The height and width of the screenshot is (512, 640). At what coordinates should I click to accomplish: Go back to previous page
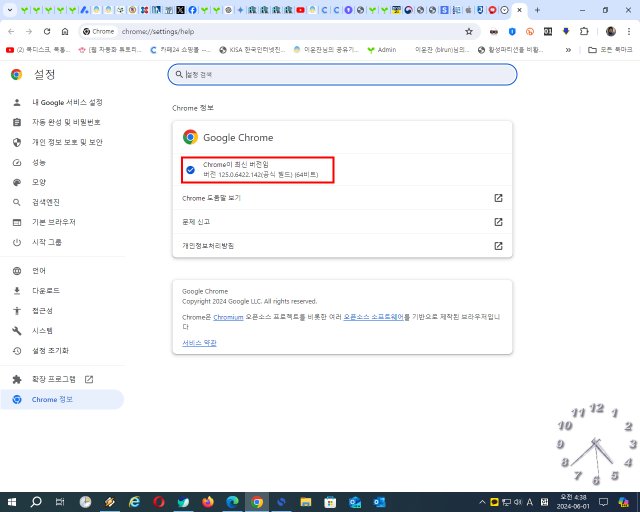(x=11, y=31)
